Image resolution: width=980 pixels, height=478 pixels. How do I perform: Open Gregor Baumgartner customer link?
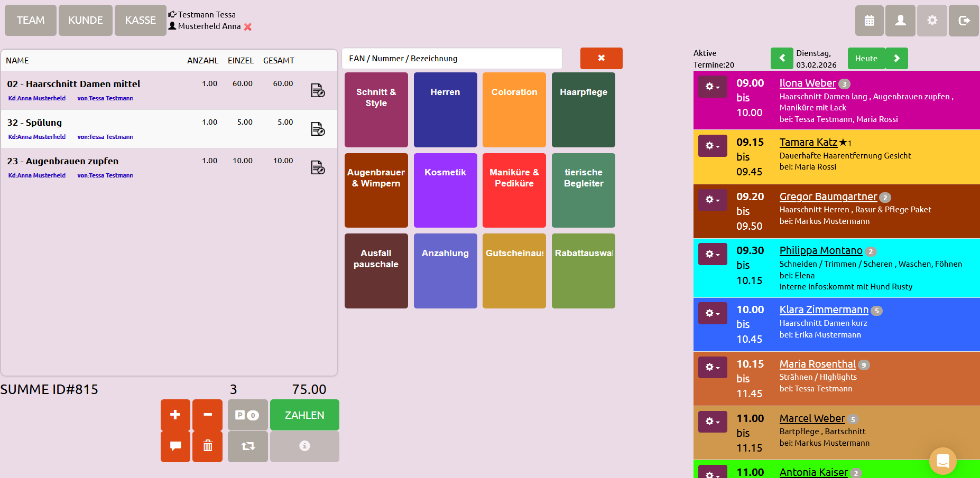(x=828, y=196)
